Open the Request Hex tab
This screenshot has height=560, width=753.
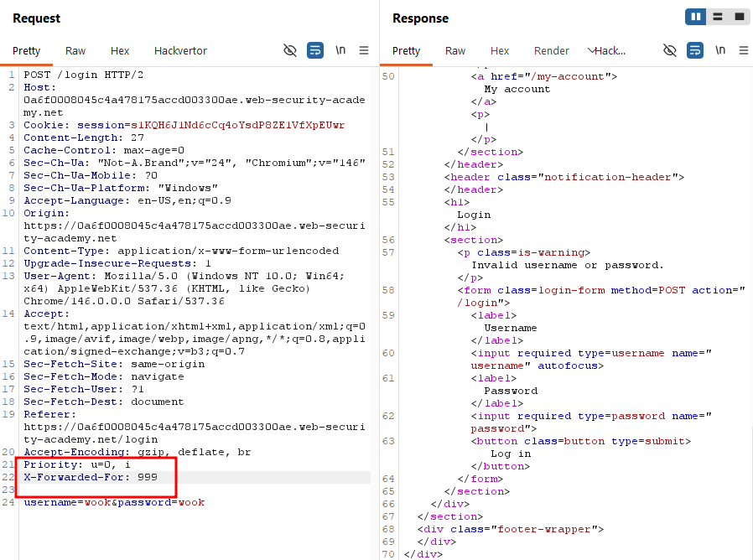coord(120,51)
